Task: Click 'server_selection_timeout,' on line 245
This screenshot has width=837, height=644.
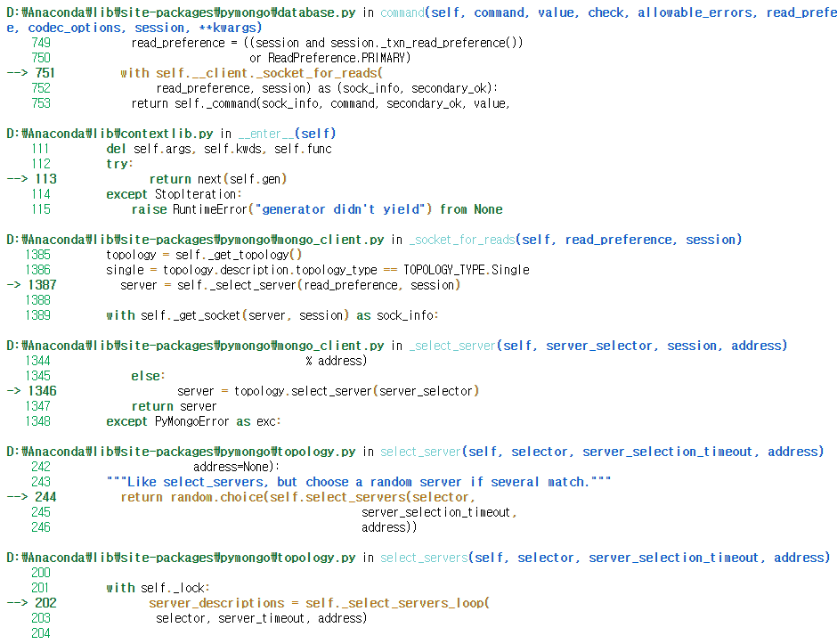Action: pos(439,513)
